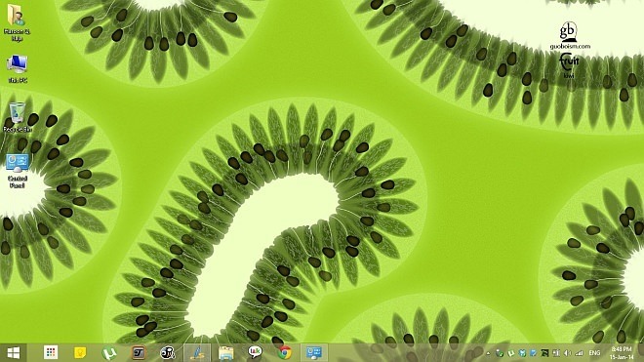Launch Google Chrome from the taskbar
The width and height of the screenshot is (644, 362).
(x=284, y=352)
